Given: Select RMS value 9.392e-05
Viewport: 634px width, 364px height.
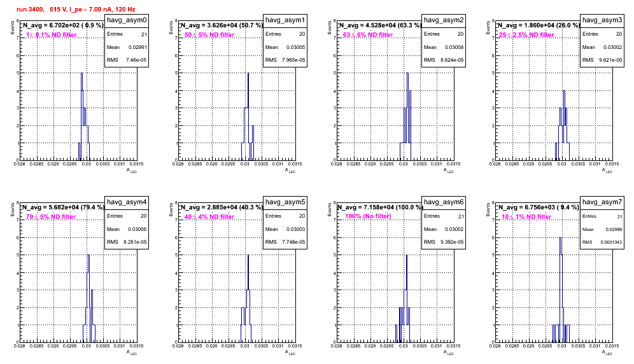Looking at the screenshot, I should click(x=452, y=242).
